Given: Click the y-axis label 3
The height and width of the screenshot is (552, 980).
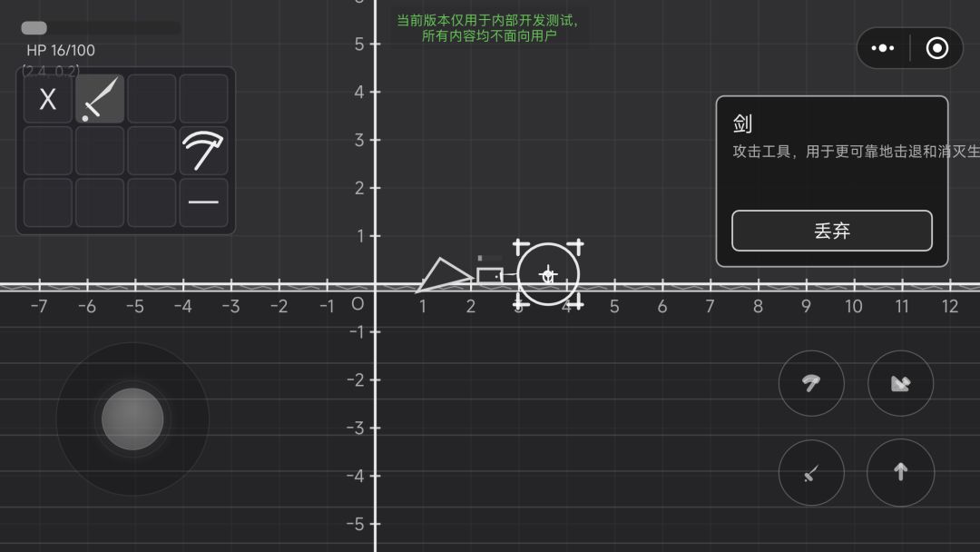Looking at the screenshot, I should pos(358,140).
